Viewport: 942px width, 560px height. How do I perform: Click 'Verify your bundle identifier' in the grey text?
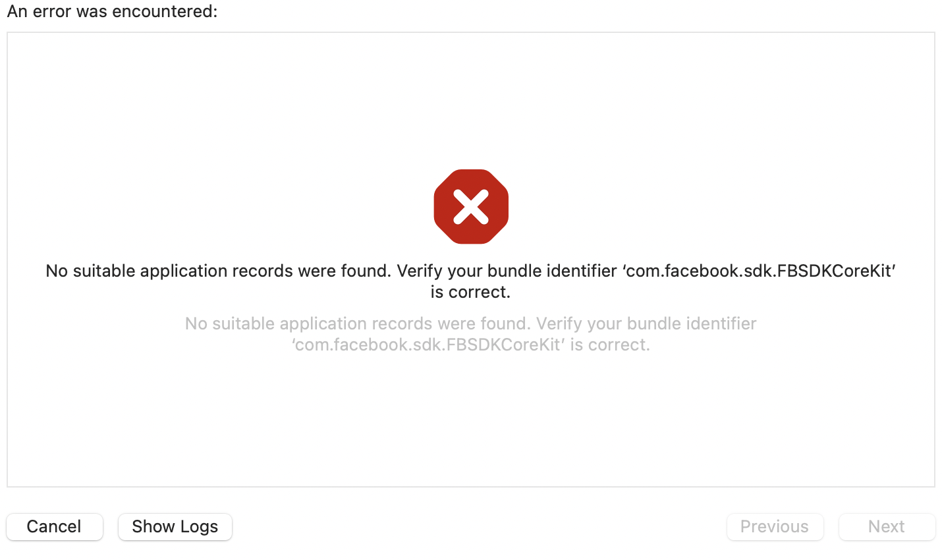646,323
